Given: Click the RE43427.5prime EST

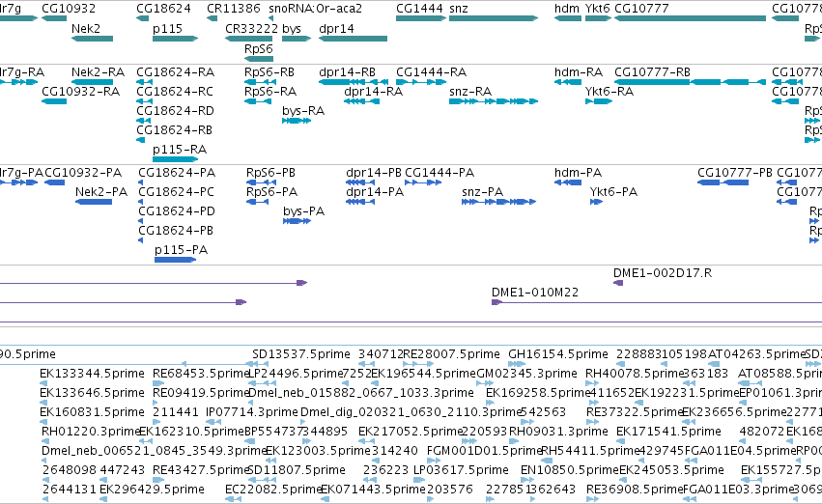Looking at the screenshot, I should pos(158,479).
